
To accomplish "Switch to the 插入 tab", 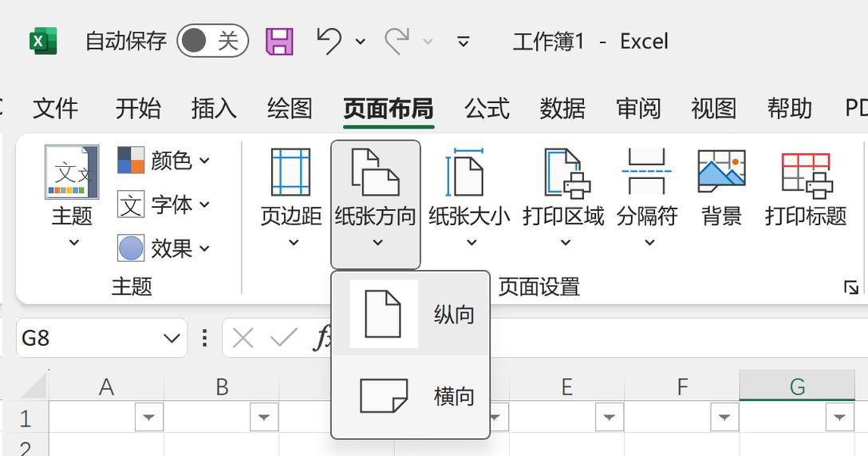I will coord(214,108).
